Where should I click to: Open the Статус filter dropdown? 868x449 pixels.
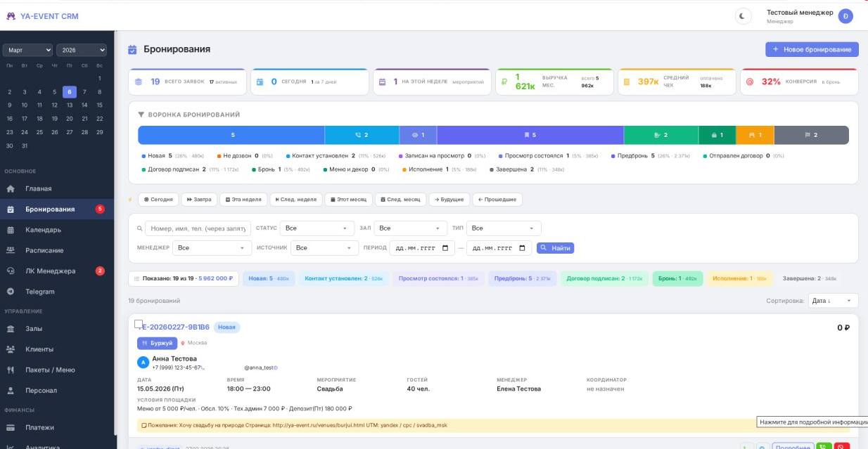click(317, 228)
